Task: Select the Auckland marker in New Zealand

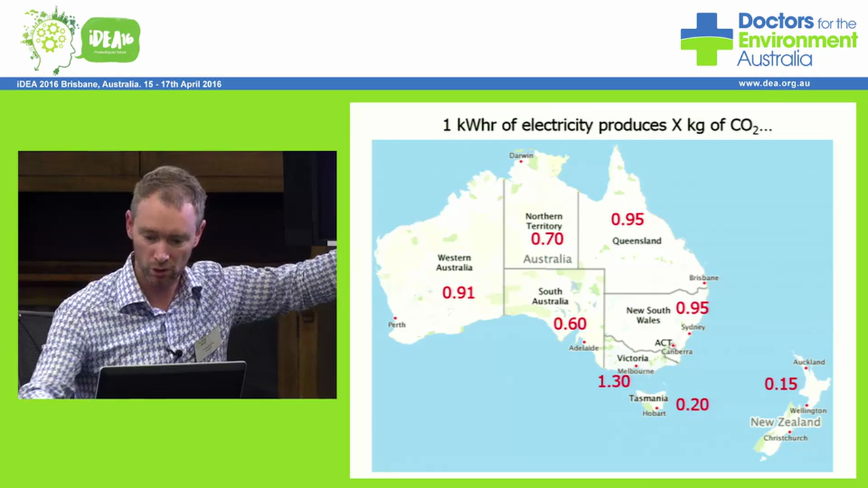Action: pos(806,368)
